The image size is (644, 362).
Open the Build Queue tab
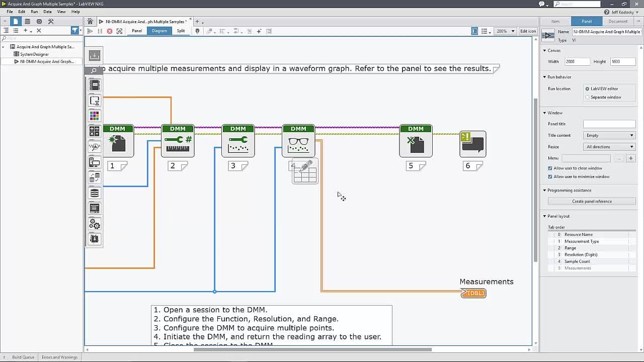23,357
